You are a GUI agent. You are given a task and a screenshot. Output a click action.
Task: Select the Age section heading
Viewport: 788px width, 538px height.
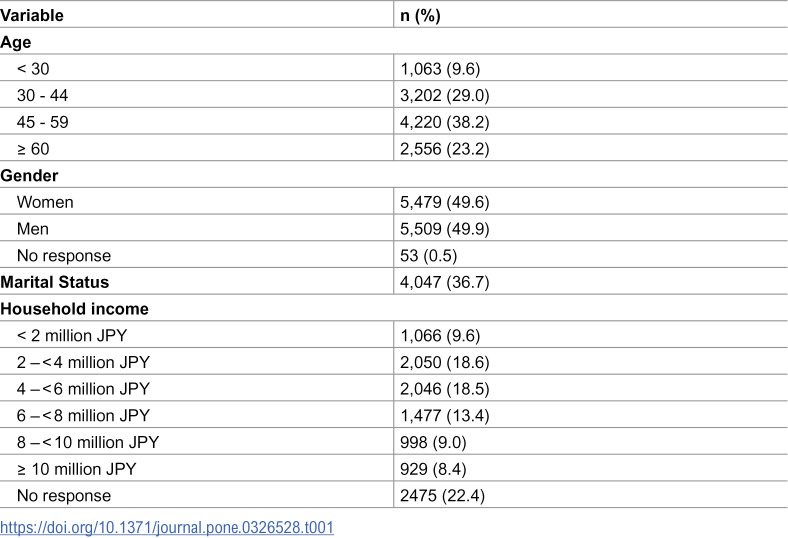pos(16,42)
